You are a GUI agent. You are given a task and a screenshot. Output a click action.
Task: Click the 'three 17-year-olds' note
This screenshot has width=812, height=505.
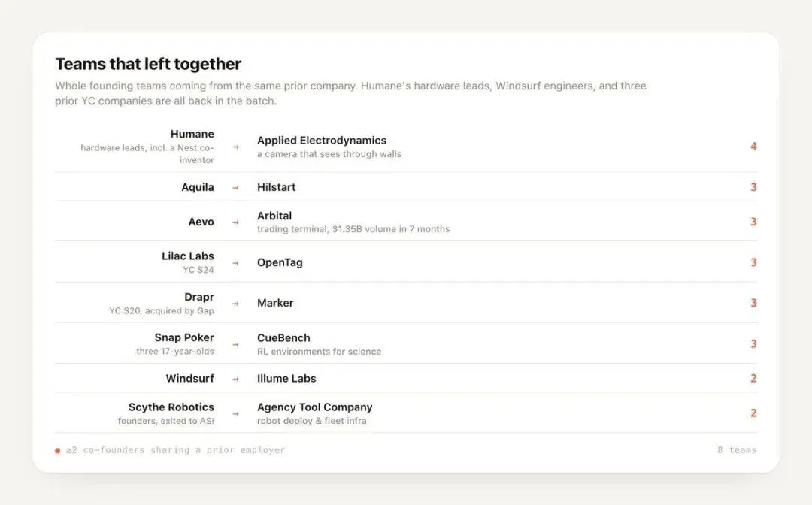click(x=175, y=352)
